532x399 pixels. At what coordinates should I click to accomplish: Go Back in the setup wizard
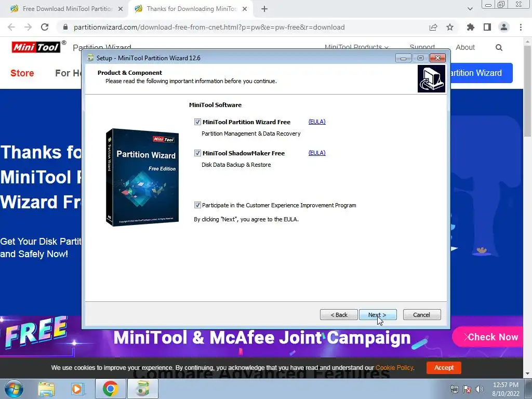point(339,314)
